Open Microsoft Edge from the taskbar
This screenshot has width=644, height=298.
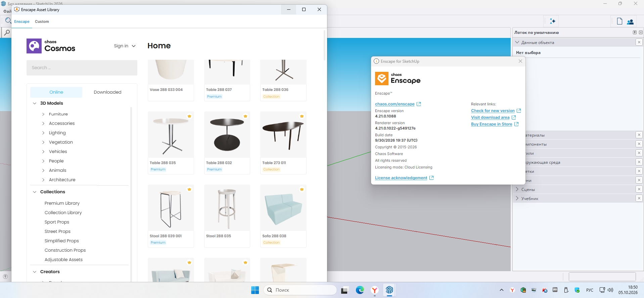click(x=360, y=290)
